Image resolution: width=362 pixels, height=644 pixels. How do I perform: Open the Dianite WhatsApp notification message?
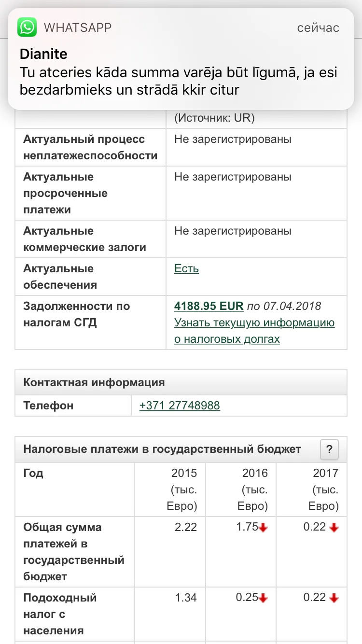(x=181, y=58)
